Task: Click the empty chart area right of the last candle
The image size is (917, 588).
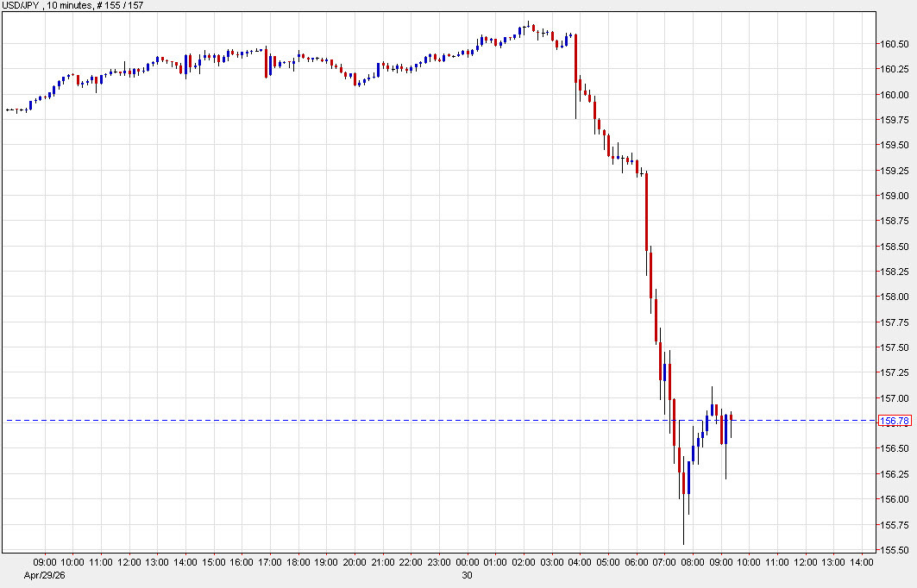Action: (x=802, y=259)
